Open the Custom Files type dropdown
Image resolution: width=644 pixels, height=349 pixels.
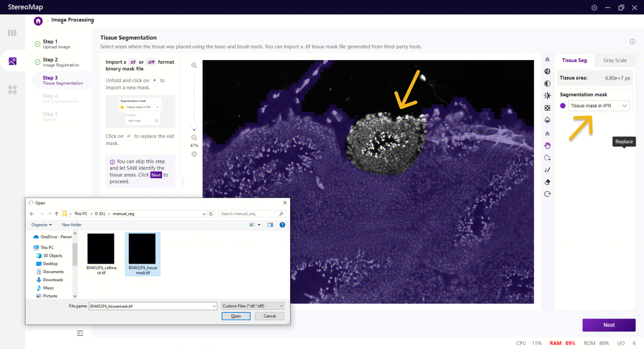[x=253, y=306]
